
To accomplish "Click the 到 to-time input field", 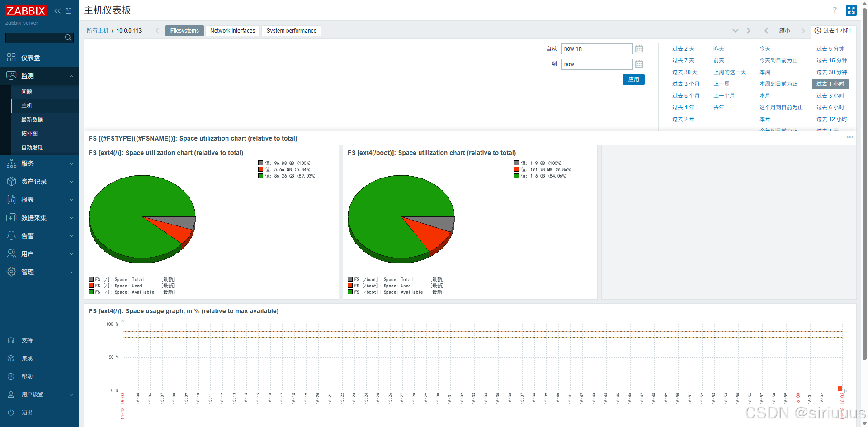I will click(597, 64).
